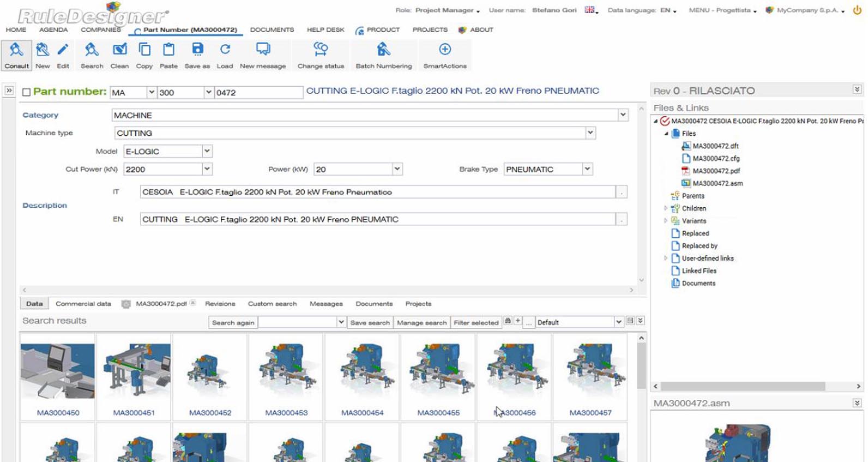868x462 pixels.
Task: Select the Consult toolbar icon
Action: pyautogui.click(x=16, y=55)
